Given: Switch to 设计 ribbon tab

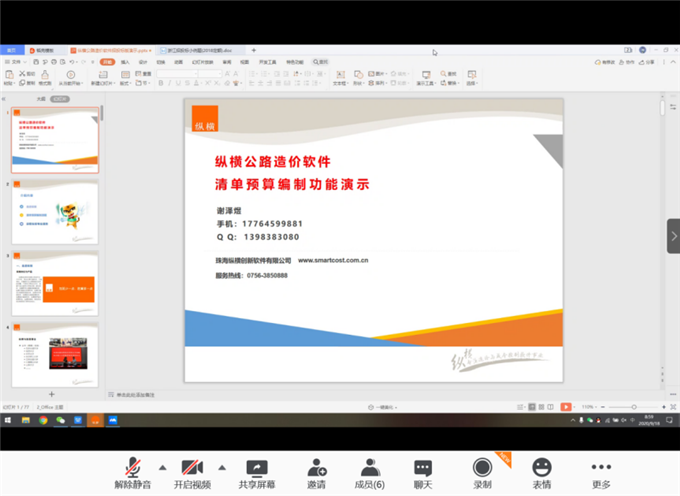Looking at the screenshot, I should click(x=143, y=62).
